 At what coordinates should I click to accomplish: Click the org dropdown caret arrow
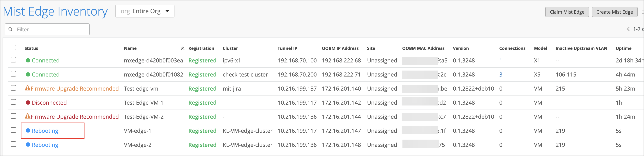click(x=167, y=11)
